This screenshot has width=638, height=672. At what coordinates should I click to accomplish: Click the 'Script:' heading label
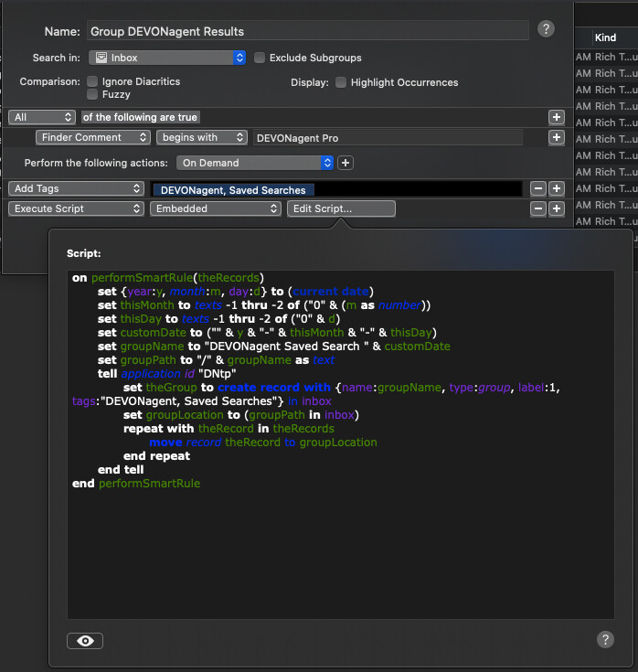pos(84,253)
